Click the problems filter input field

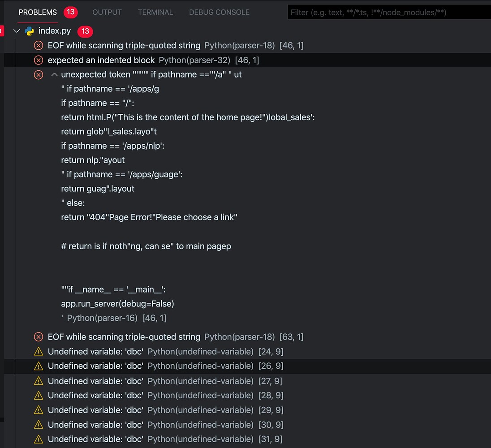(390, 12)
